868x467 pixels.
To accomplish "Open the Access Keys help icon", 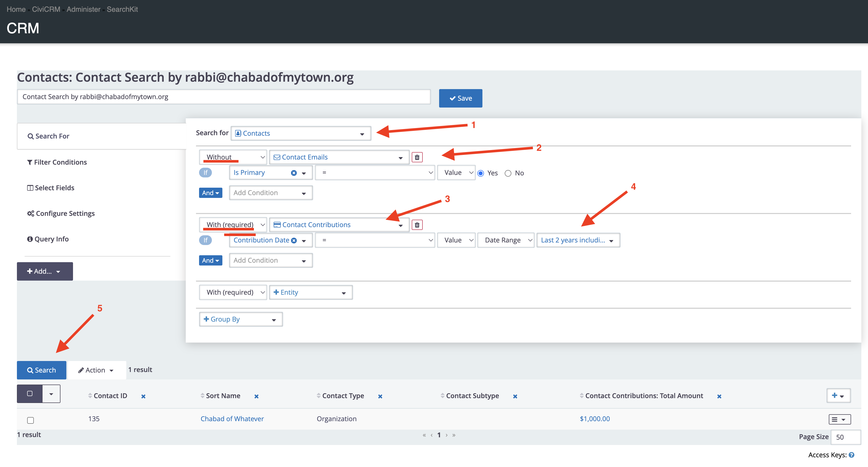I will [852, 455].
